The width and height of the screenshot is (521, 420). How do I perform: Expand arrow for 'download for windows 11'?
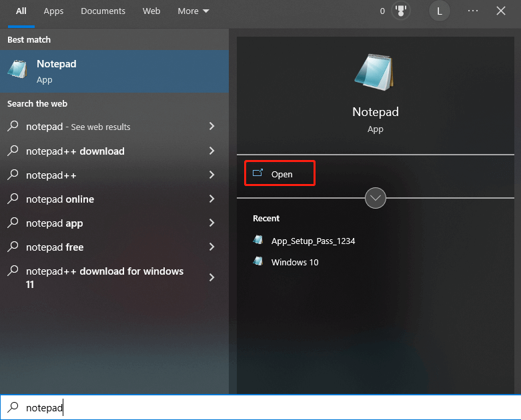(x=211, y=277)
